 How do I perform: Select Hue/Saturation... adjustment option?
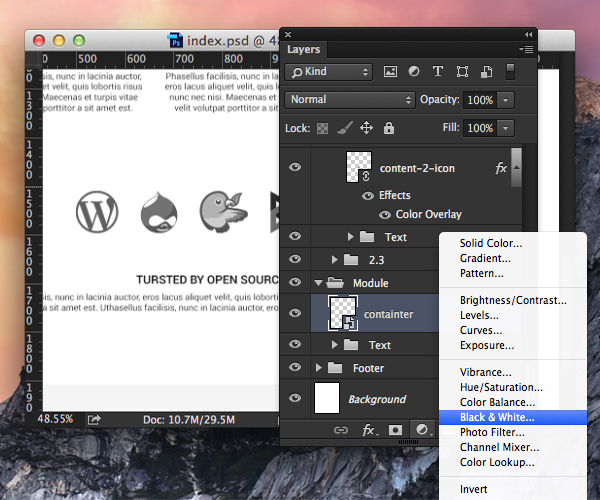(501, 387)
